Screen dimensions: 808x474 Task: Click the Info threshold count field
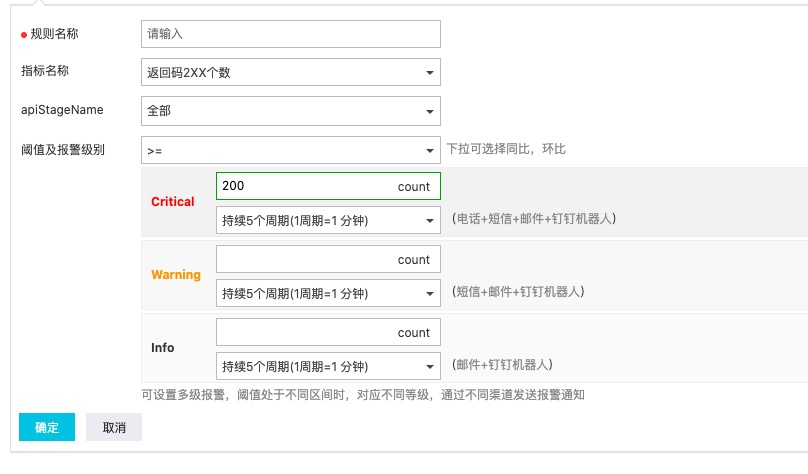pos(328,332)
